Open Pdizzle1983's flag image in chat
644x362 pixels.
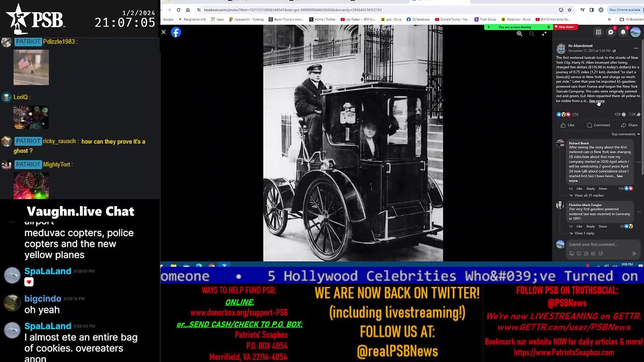click(31, 67)
